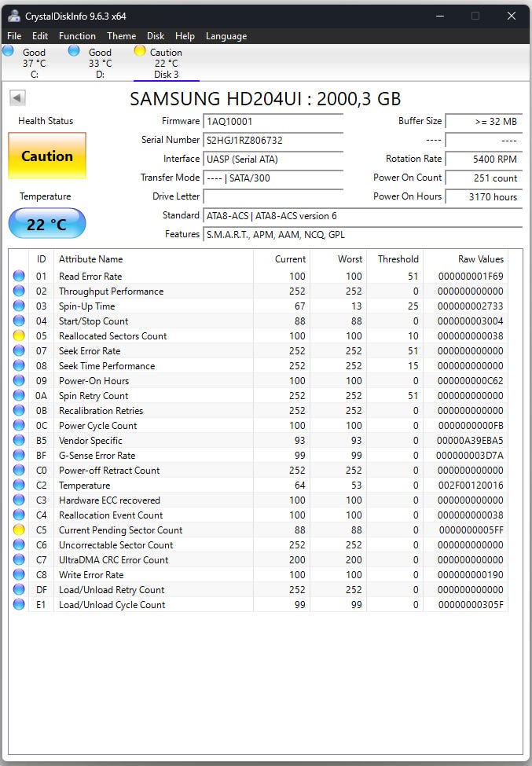Click blue status orb for Start/Stop Count
The image size is (532, 766).
click(x=19, y=321)
